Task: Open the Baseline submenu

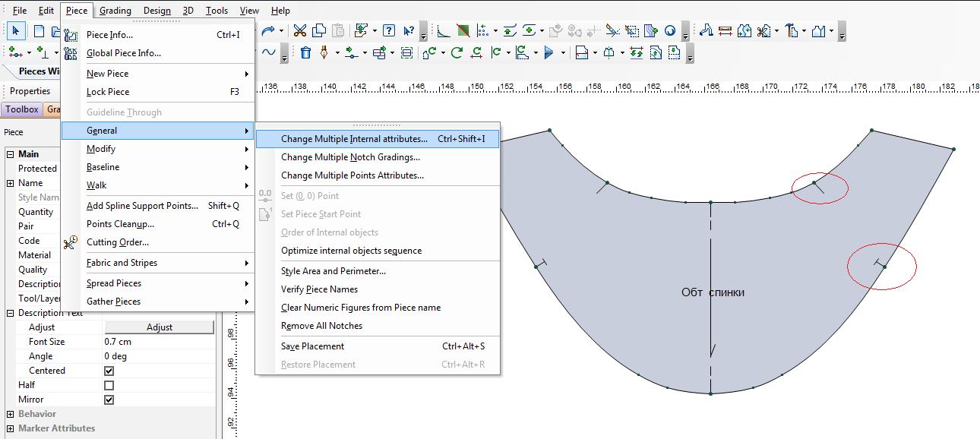Action: click(x=157, y=167)
